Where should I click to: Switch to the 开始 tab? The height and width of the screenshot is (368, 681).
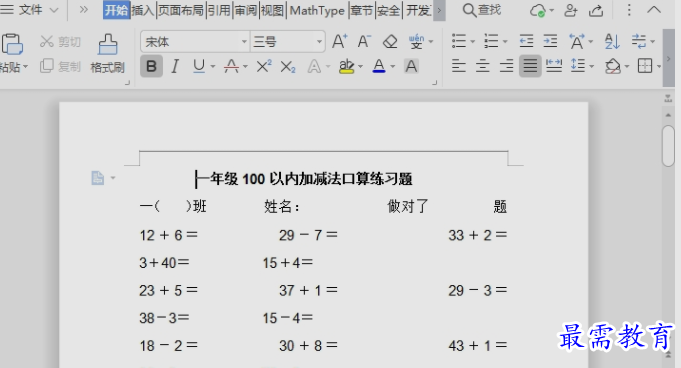coord(116,10)
